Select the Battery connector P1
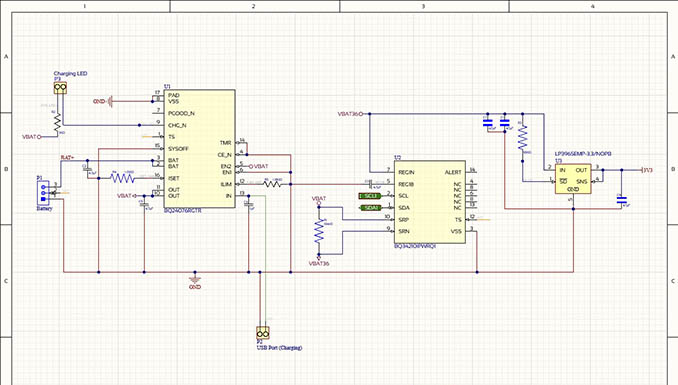678x385 pixels. tap(43, 192)
